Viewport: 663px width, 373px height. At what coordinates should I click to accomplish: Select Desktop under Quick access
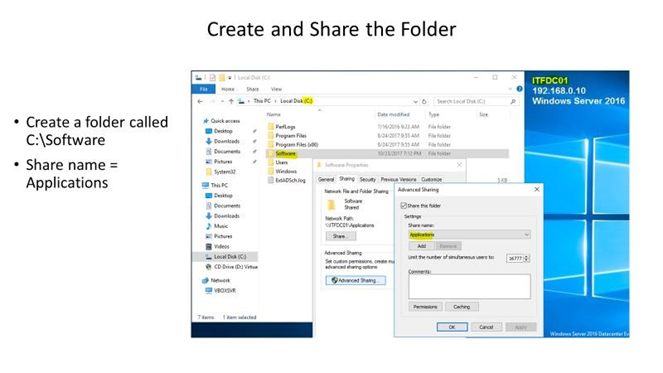click(223, 131)
